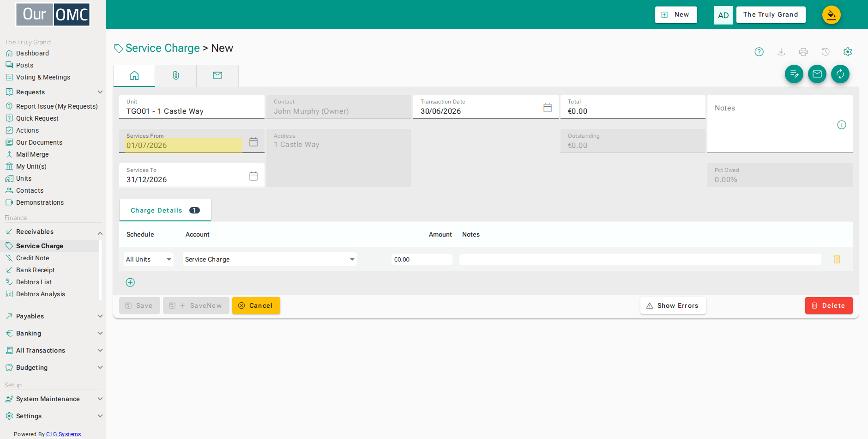Screen dimensions: 868x439
Task: Switch to the attachments paperclip tab
Action: click(x=176, y=75)
